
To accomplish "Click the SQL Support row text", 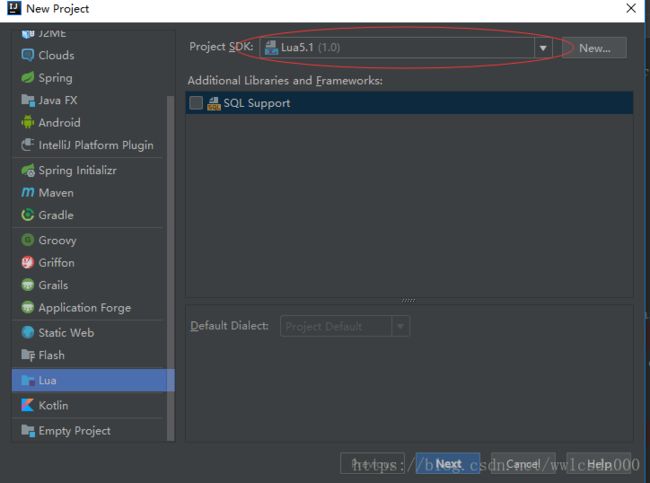I will pyautogui.click(x=257, y=103).
